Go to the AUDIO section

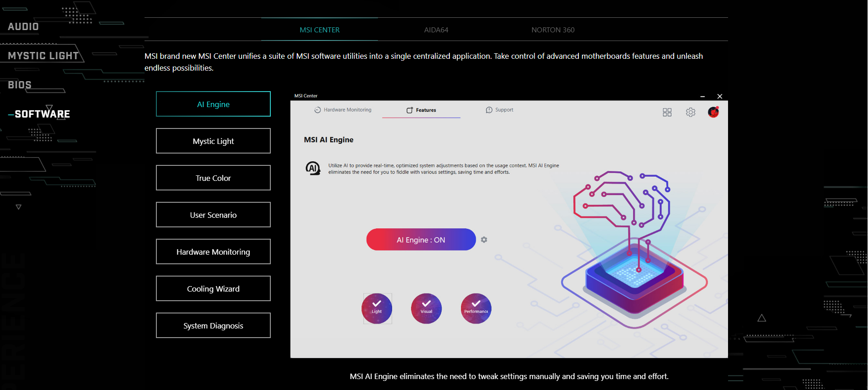click(23, 26)
